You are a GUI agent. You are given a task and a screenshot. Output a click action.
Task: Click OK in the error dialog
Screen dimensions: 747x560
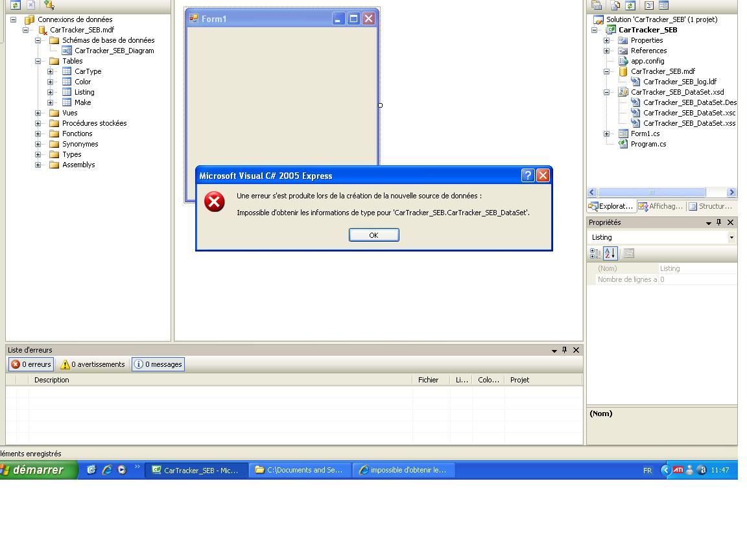[x=374, y=235]
